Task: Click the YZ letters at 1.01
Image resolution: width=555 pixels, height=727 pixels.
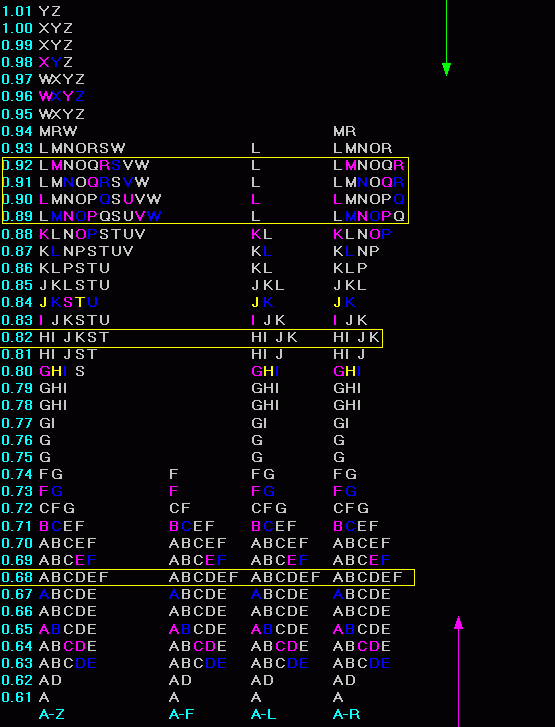Action: click(x=50, y=11)
